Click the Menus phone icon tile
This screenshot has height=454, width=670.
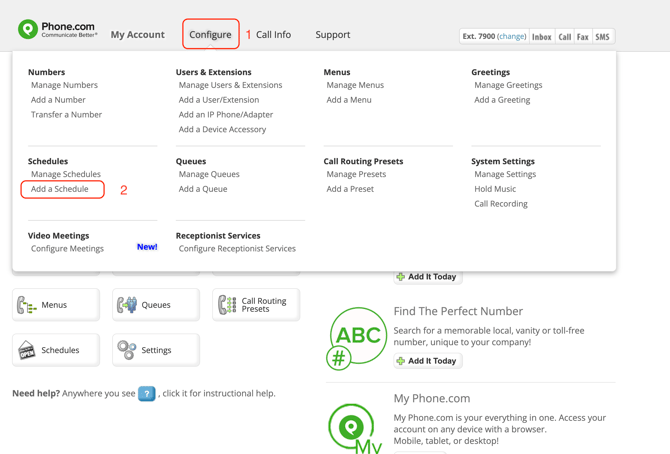(x=56, y=305)
